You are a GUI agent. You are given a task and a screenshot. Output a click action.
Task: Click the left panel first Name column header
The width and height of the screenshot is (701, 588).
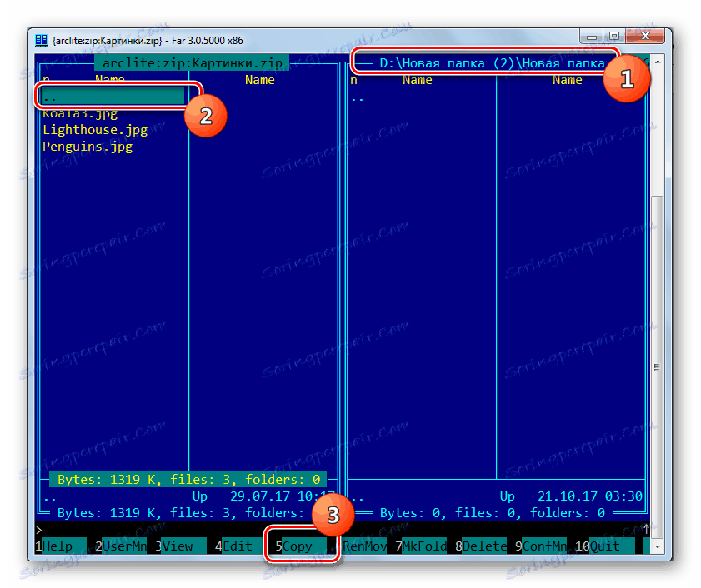pos(110,78)
